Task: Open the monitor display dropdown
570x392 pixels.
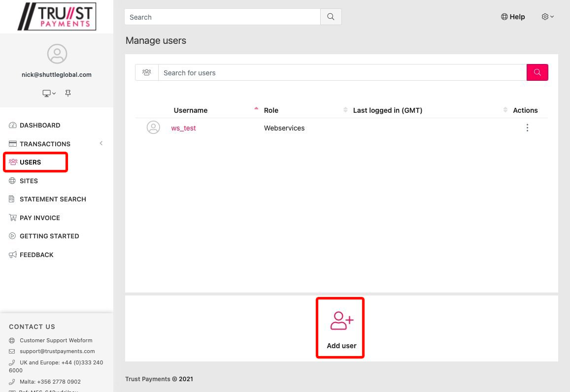Action: pos(49,94)
